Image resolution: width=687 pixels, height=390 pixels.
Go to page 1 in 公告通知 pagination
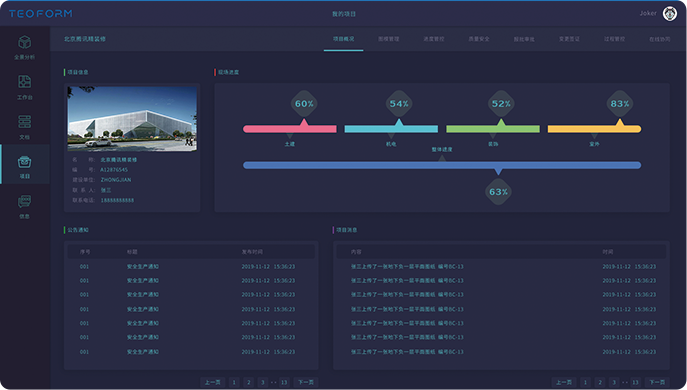tap(234, 382)
